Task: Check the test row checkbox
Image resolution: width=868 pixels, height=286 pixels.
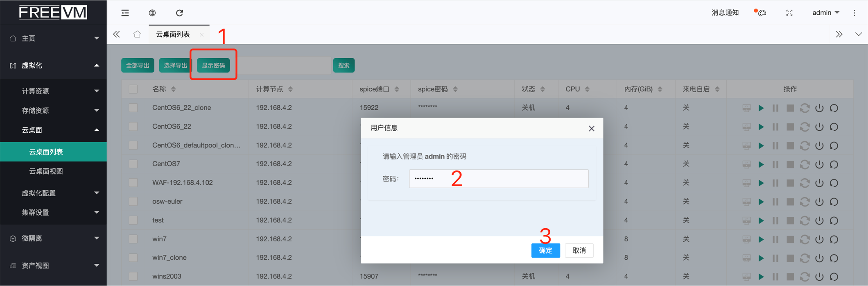Action: pyautogui.click(x=133, y=220)
